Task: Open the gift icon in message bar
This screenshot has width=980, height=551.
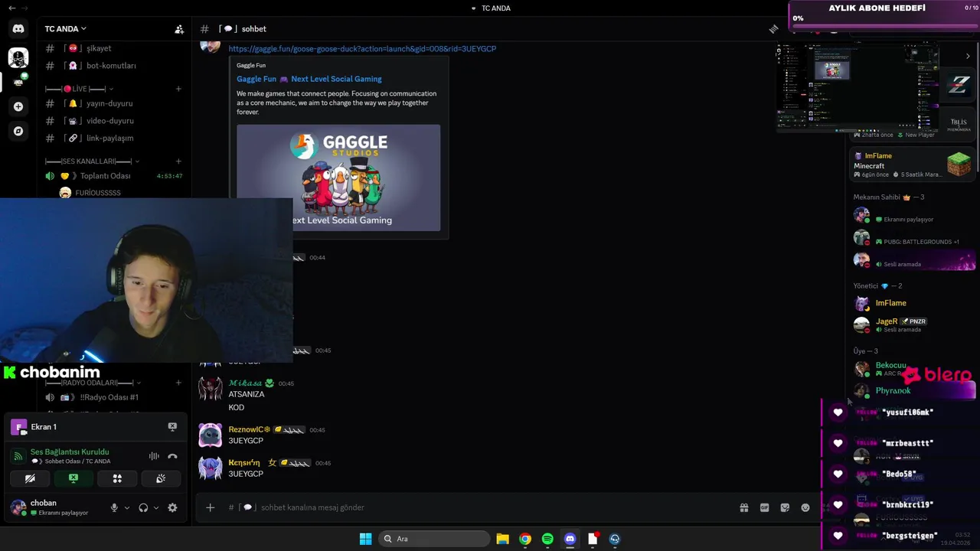Action: (743, 507)
